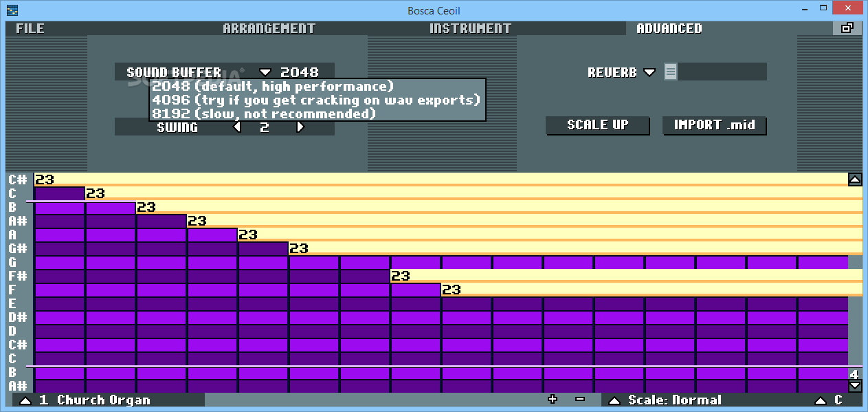
Task: Choose 8192 (slow, not recommended) option
Action: point(264,113)
